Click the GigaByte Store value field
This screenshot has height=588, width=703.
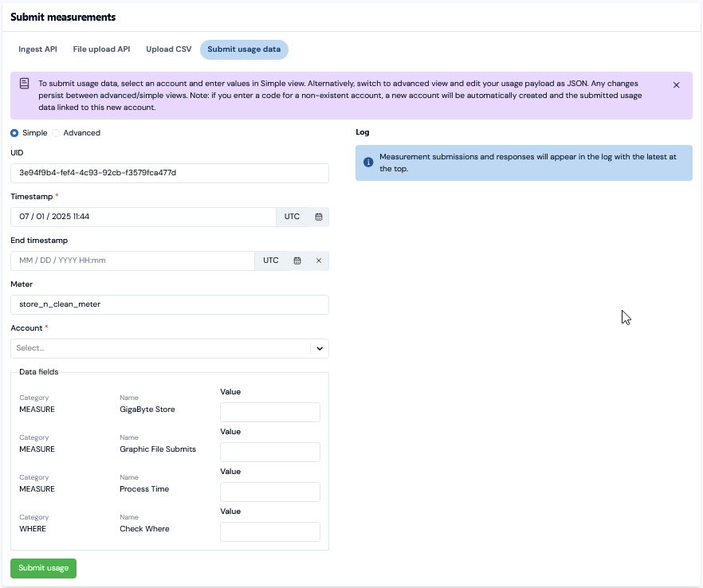pyautogui.click(x=270, y=413)
